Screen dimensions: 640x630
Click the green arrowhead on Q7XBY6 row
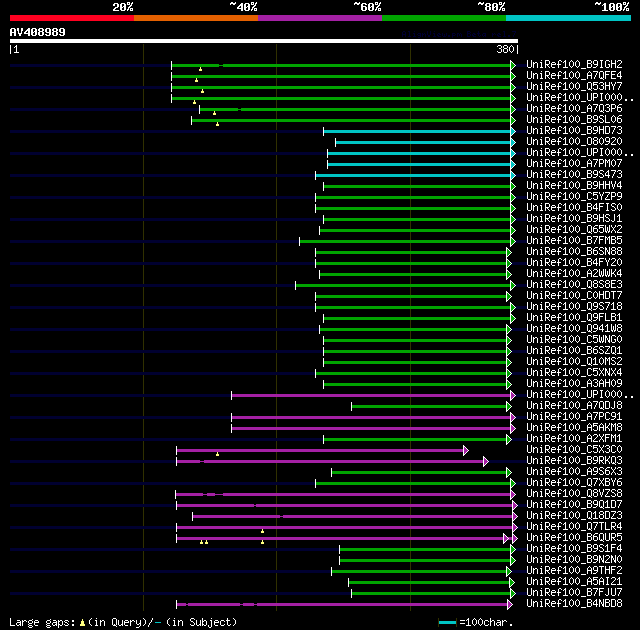click(x=513, y=484)
